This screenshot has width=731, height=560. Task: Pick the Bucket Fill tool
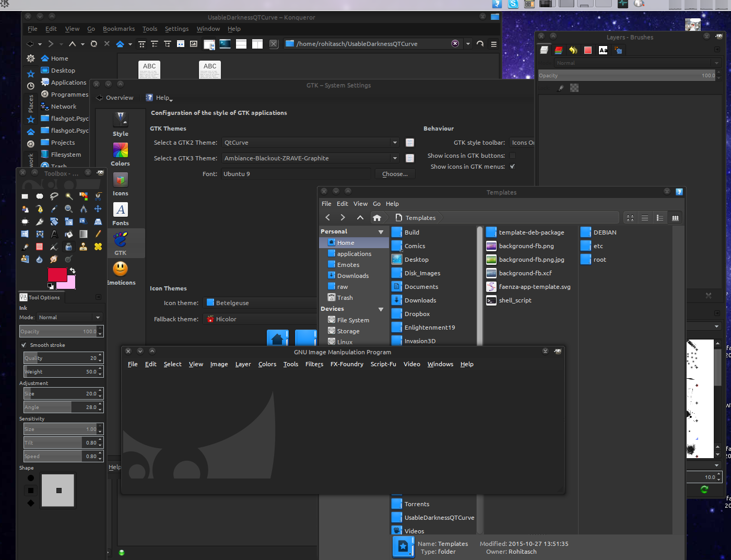point(69,234)
